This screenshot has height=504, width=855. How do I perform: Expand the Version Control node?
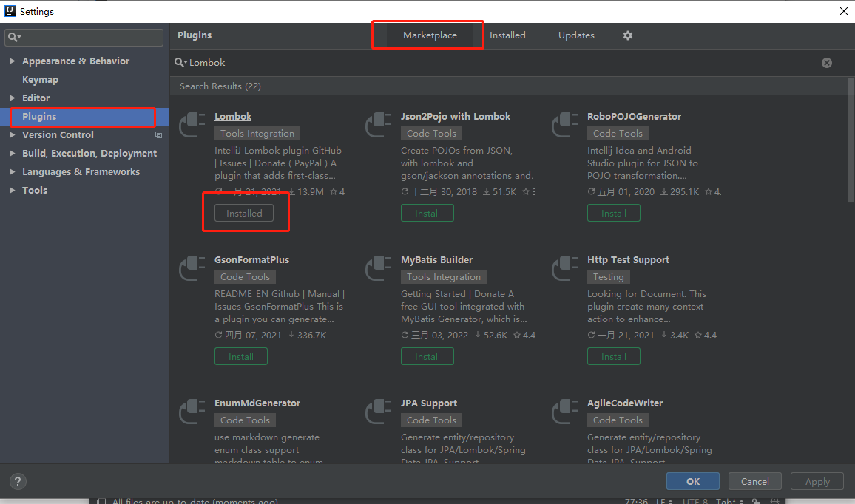click(12, 135)
